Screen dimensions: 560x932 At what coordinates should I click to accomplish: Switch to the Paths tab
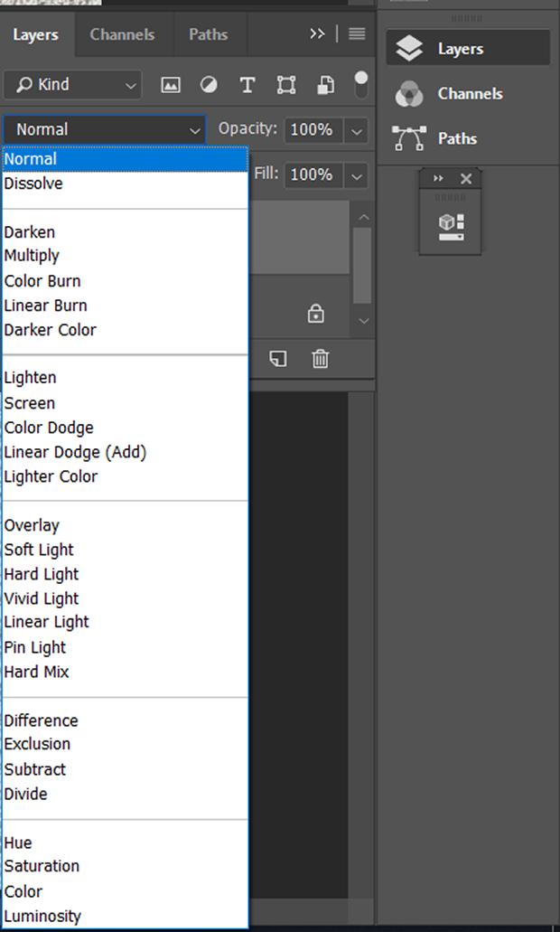coord(209,34)
